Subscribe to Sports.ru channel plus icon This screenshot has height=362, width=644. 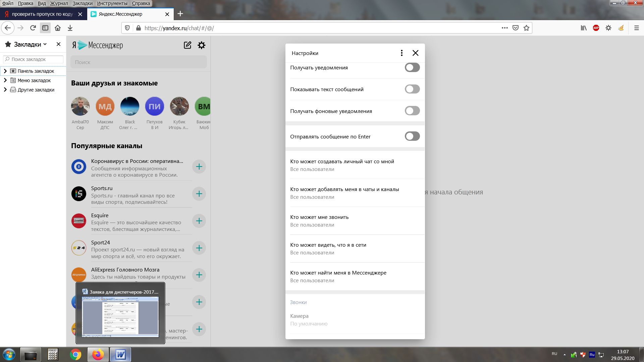pyautogui.click(x=199, y=194)
